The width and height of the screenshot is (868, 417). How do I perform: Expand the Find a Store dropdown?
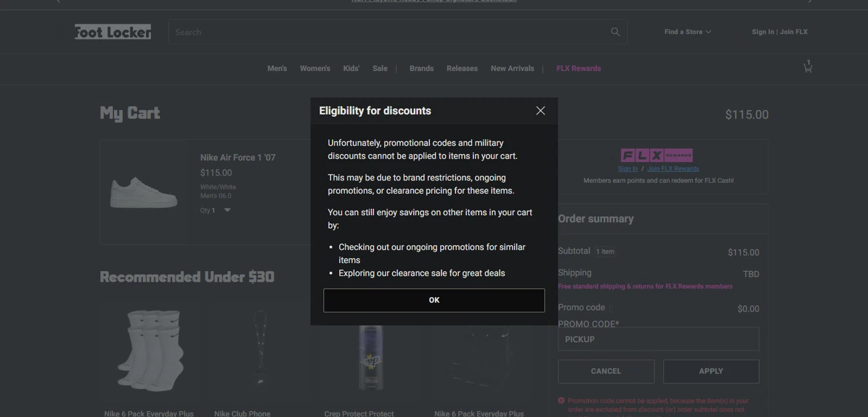(x=687, y=32)
